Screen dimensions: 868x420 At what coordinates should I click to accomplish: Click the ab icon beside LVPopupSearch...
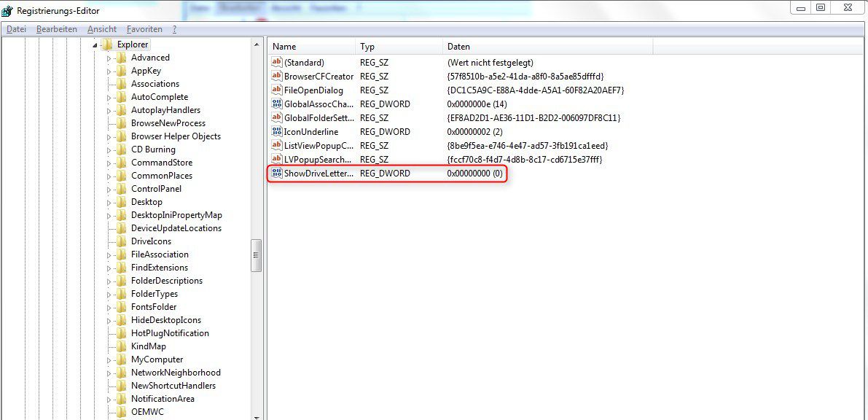276,159
